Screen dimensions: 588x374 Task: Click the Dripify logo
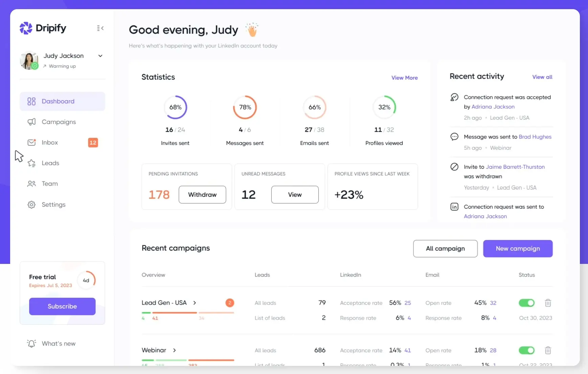[x=43, y=28]
